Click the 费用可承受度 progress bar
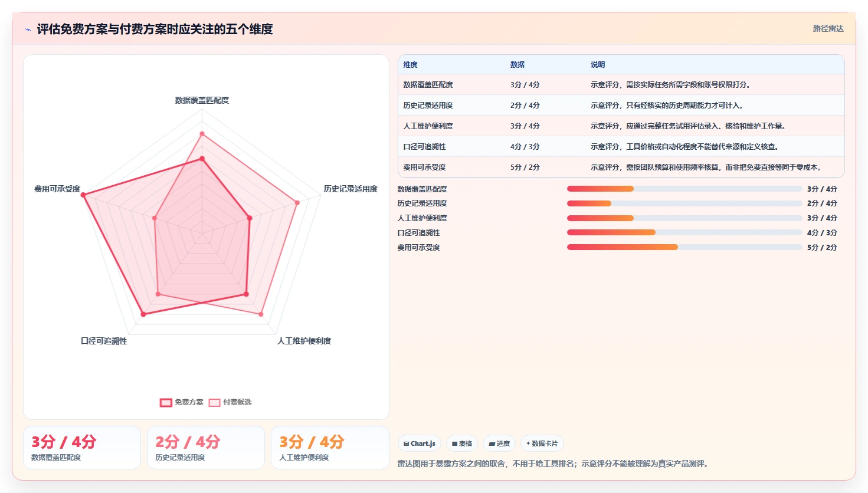Image resolution: width=868 pixels, height=493 pixels. click(684, 247)
